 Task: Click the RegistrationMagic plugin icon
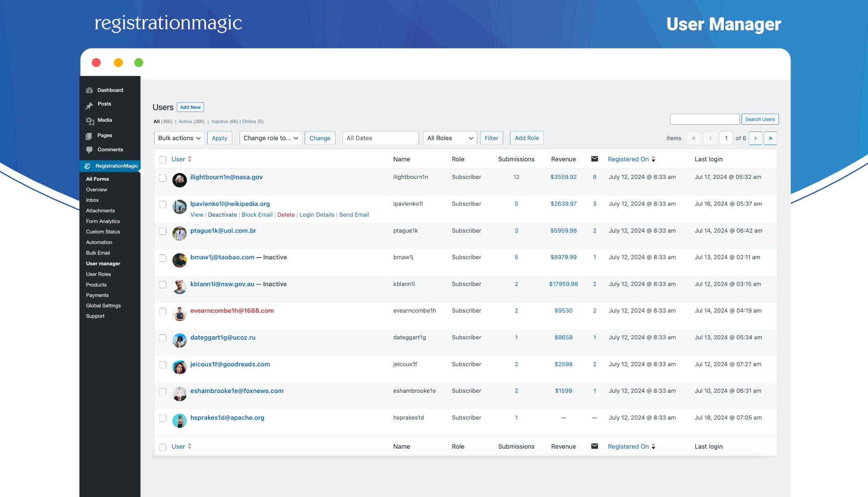87,166
